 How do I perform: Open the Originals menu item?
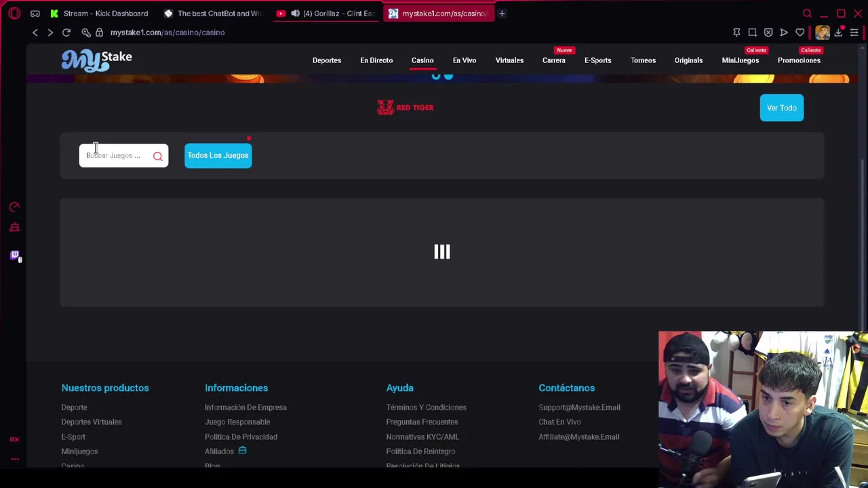pyautogui.click(x=688, y=60)
